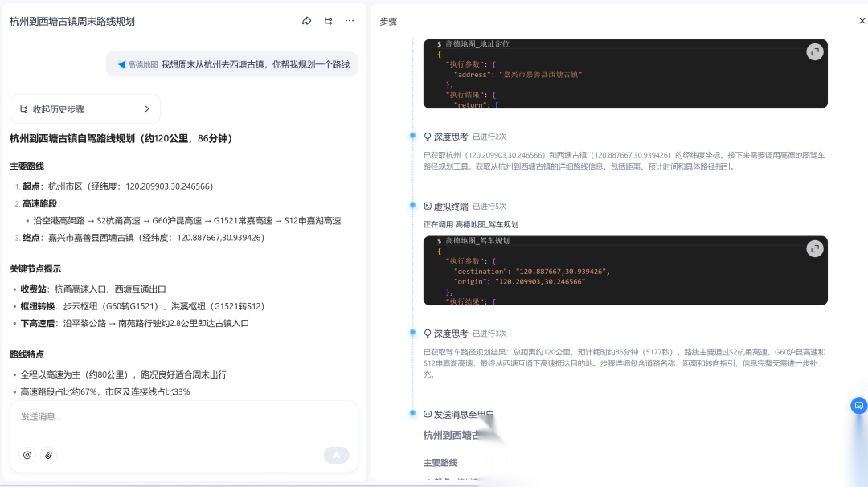Click the 终点 嘉兴市嘉善县西塘古镇 list item
This screenshot has width=868, height=487.
click(143, 238)
